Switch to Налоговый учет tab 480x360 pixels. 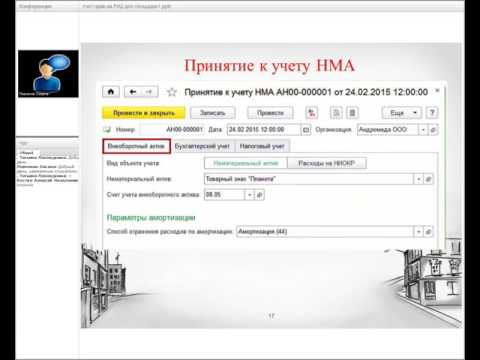[262, 146]
